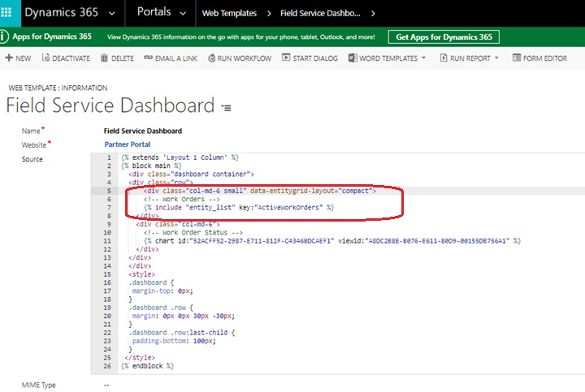The width and height of the screenshot is (585, 392).
Task: Click the col-md-6 div on line 9
Action: tap(178, 224)
